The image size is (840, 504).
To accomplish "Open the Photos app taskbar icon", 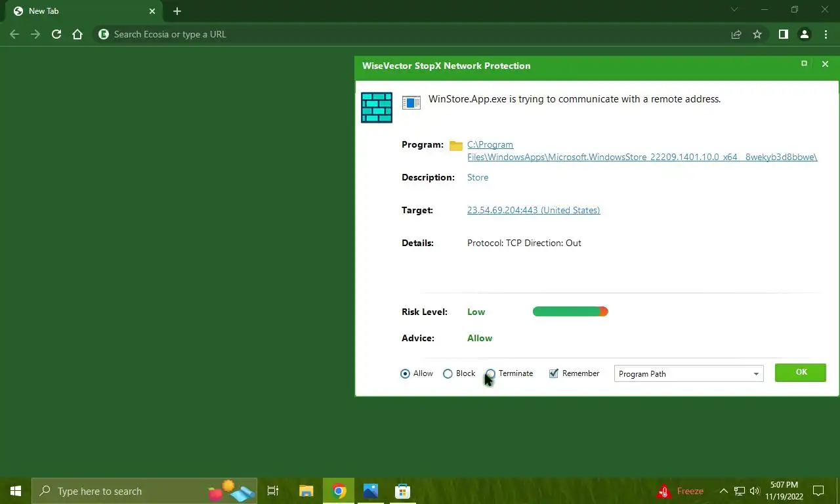I will (371, 491).
